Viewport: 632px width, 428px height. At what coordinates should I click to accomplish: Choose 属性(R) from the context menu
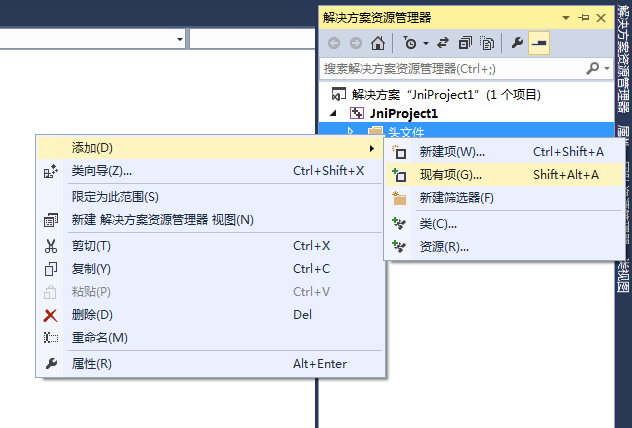210,364
